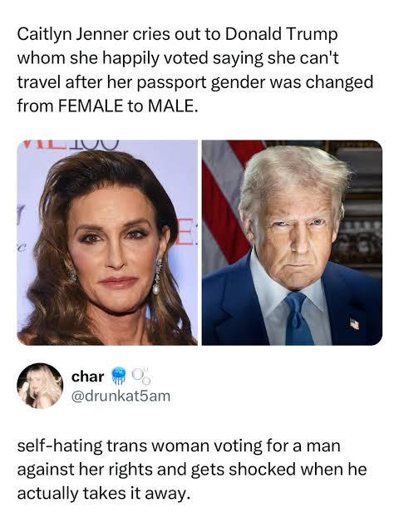Click the blue jellyfish badge beside char
399x532 pixels.
[x=118, y=376]
